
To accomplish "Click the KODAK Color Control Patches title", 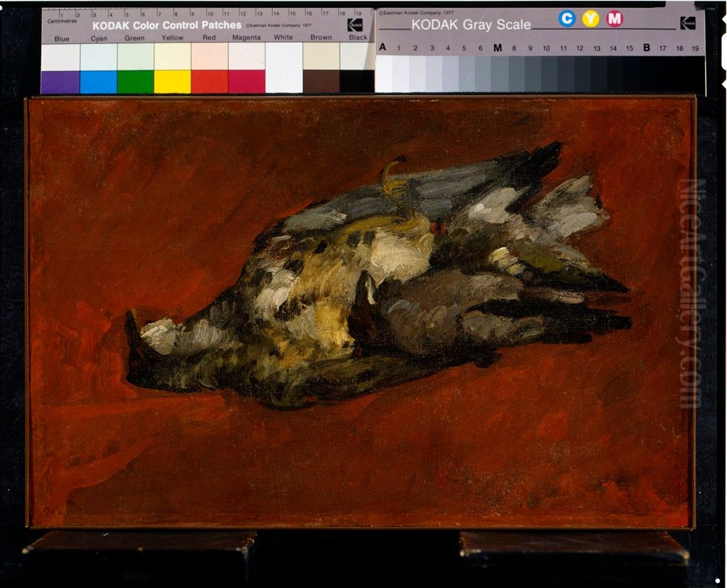I will [x=166, y=24].
